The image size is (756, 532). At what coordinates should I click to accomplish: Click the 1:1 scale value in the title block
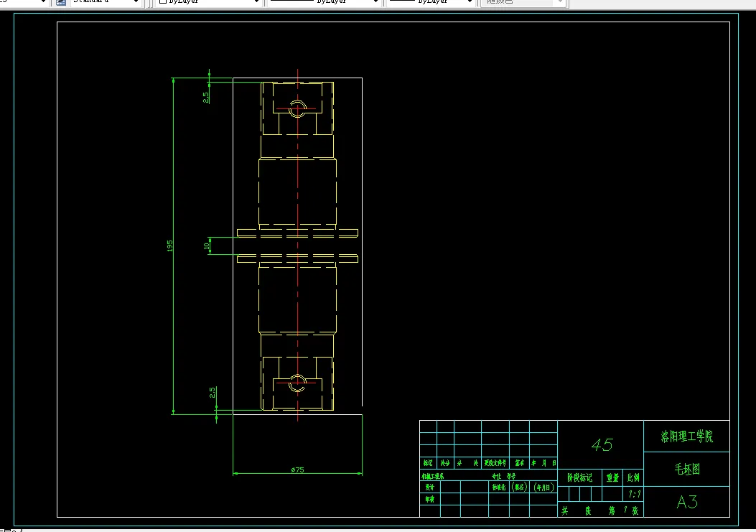635,495
